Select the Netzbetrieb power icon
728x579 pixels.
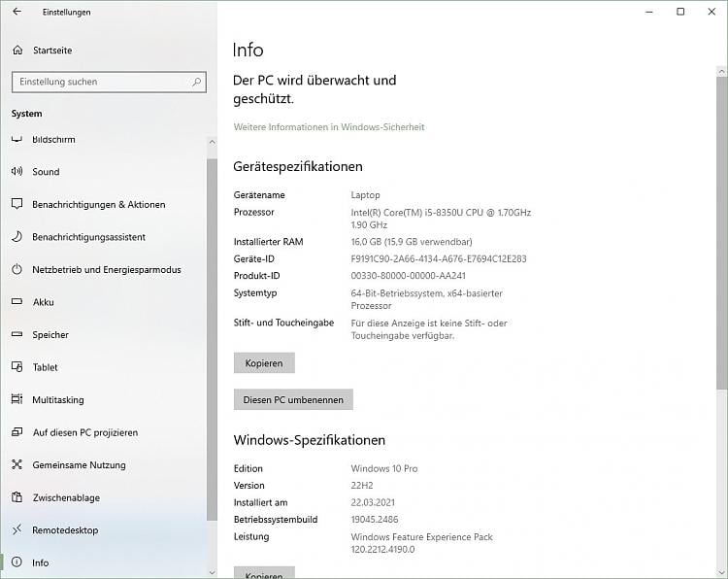[17, 270]
